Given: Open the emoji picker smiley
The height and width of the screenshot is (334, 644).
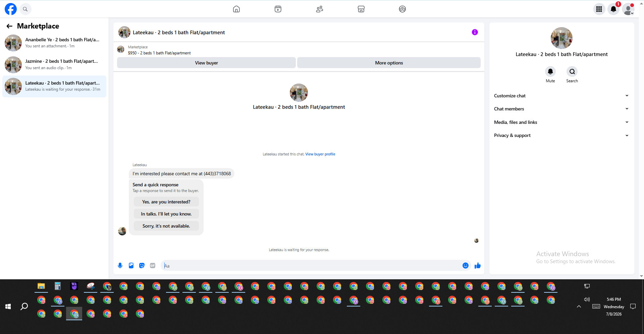Looking at the screenshot, I should (x=466, y=266).
